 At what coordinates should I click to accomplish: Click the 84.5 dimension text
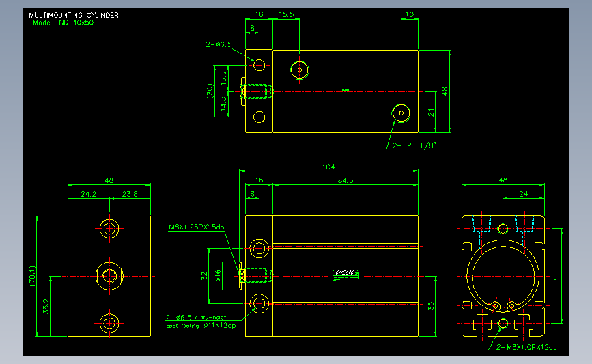click(x=346, y=180)
